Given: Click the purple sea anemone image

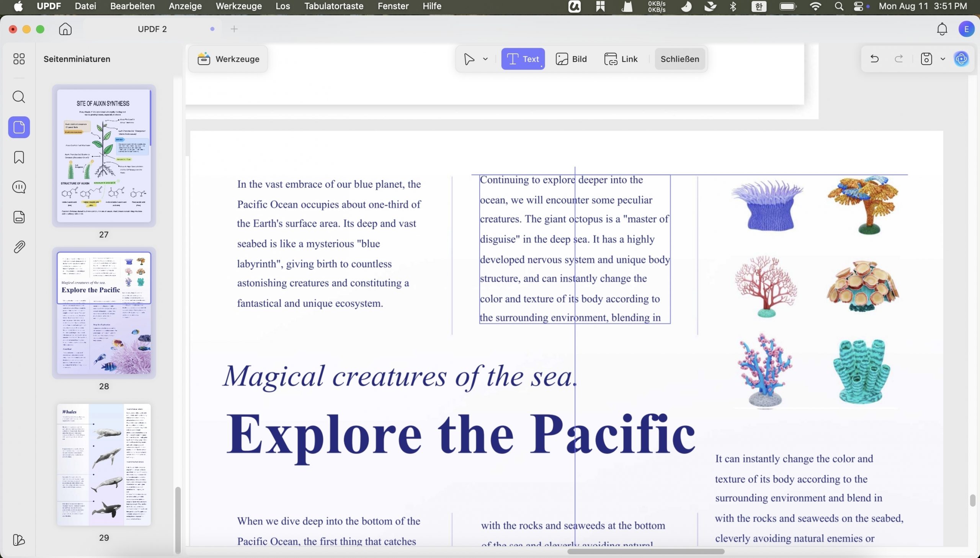Looking at the screenshot, I should [x=768, y=205].
